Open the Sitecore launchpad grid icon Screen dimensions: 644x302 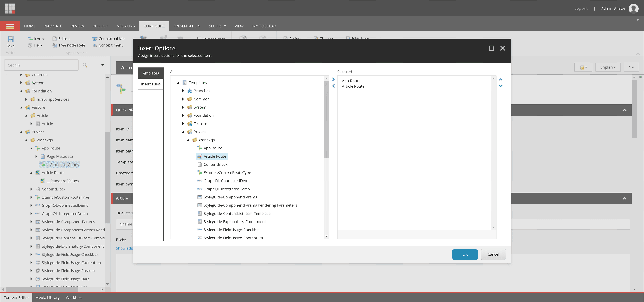pos(10,8)
